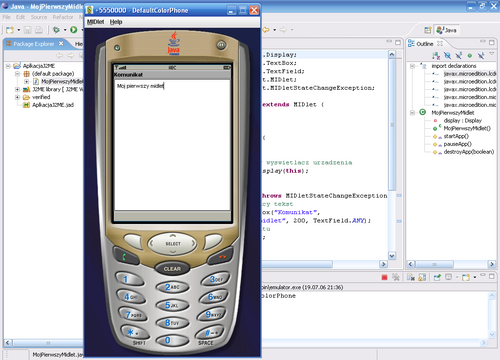Viewport: 500px width, 360px height.
Task: Click the New file toolbar icon
Action: pyautogui.click(x=10, y=30)
